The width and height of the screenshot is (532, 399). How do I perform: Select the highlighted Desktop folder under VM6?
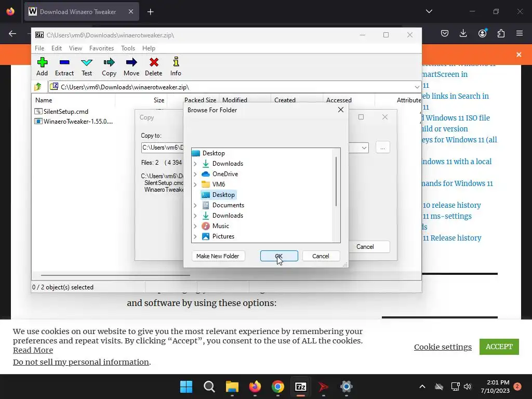coord(219,195)
